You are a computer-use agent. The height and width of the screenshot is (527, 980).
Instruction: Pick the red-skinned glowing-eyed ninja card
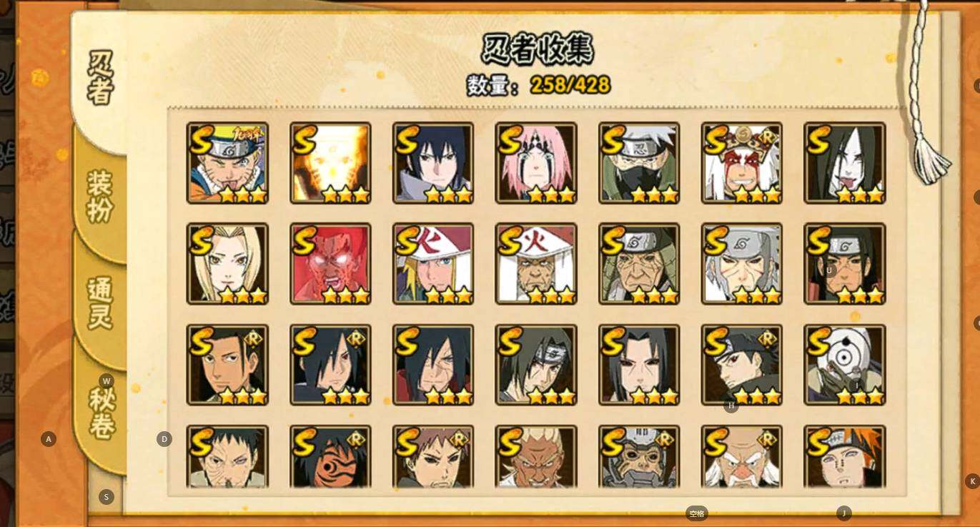pyautogui.click(x=330, y=264)
